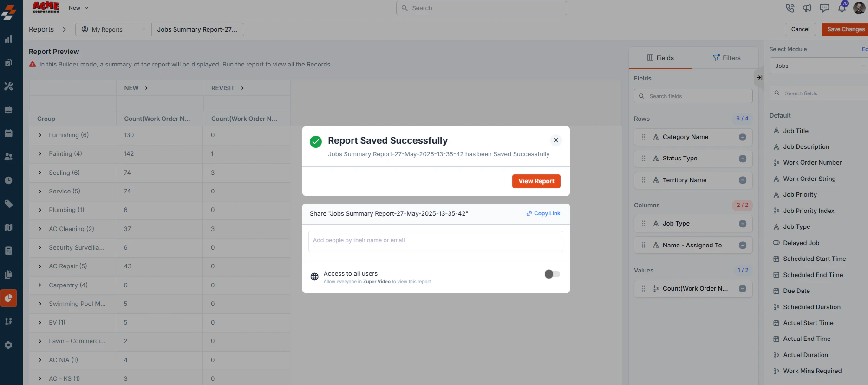Open the New dropdown in top bar
Image resolution: width=868 pixels, height=385 pixels.
pos(78,8)
